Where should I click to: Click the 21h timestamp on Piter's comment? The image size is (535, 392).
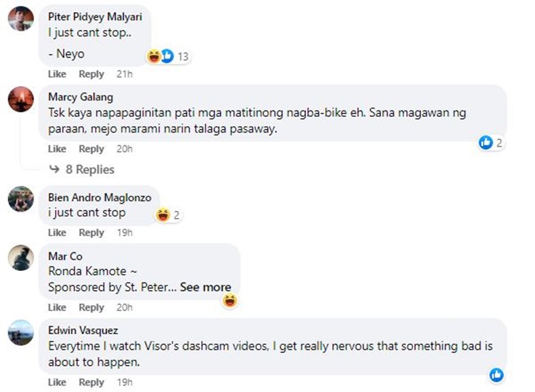125,74
